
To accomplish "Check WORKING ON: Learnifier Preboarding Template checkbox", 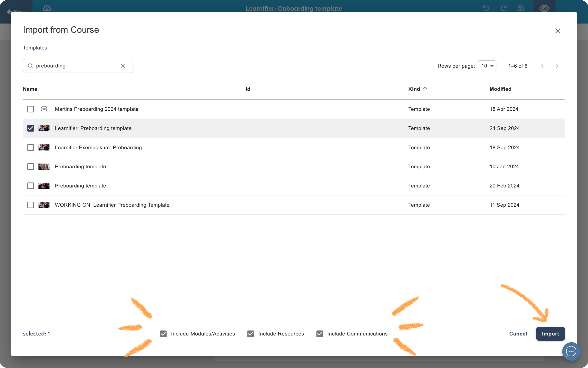I will pos(31,205).
